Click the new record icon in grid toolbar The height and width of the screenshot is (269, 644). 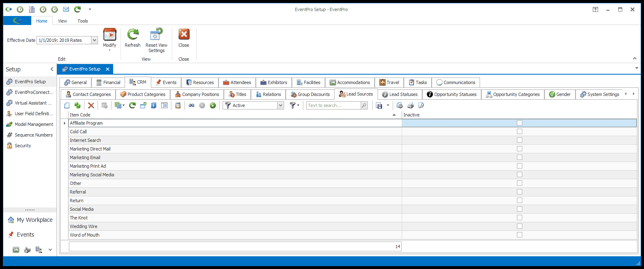(67, 105)
